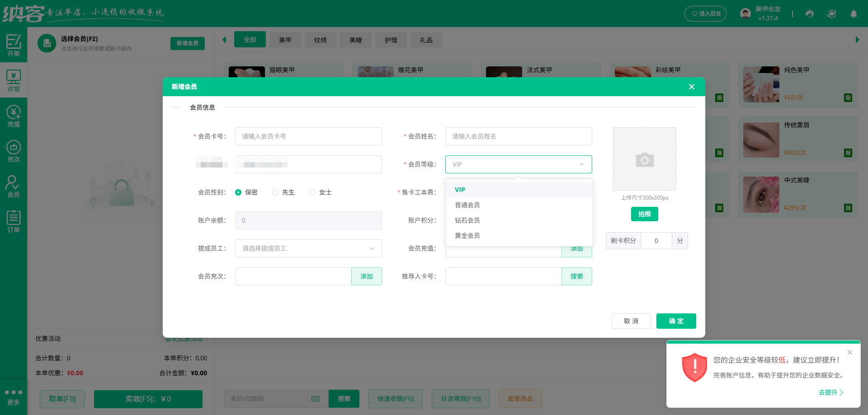
Task: Open the 充次 sidebar icon
Action: pyautogui.click(x=14, y=151)
